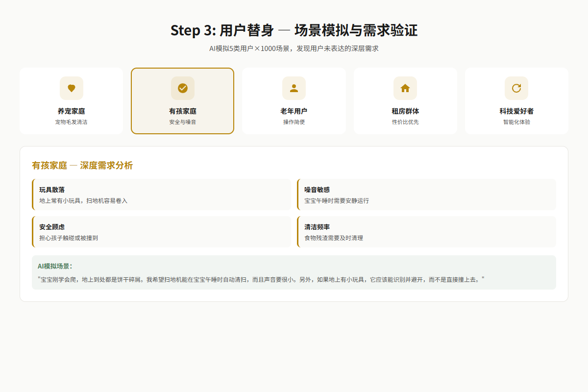Switch to the 租房群体 persona card
Screen dimensions: 588x392
coord(405,101)
